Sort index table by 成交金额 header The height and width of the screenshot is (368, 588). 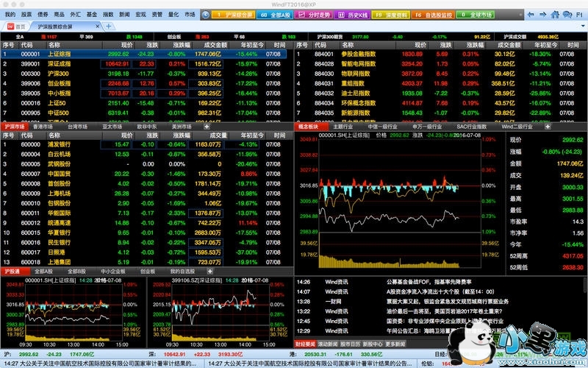pos(215,45)
